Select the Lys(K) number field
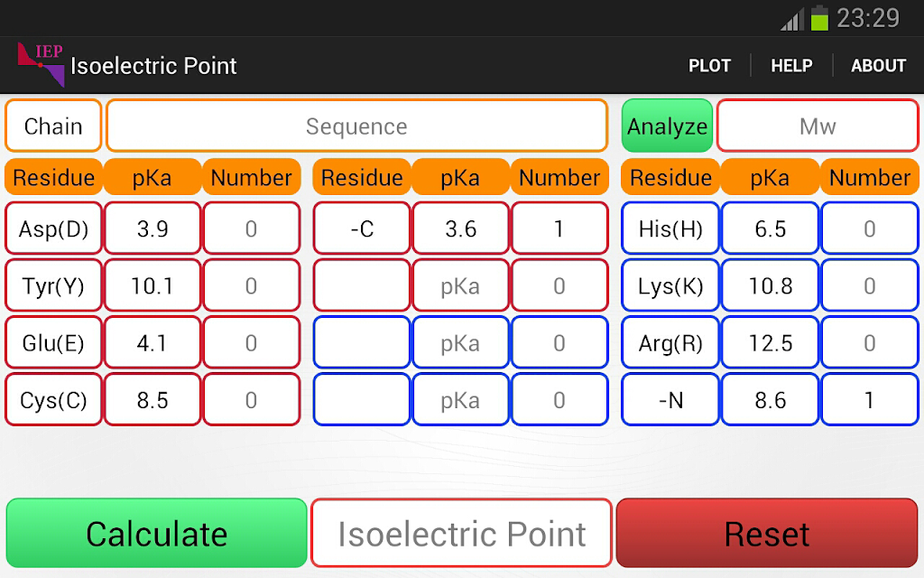This screenshot has width=924, height=578. (x=869, y=285)
